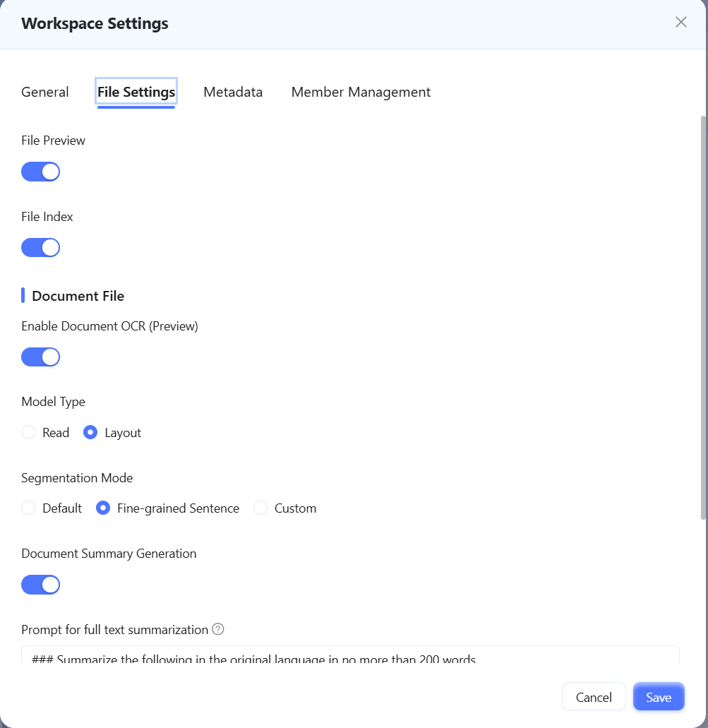Disable the File Index switch
The width and height of the screenshot is (708, 728).
(x=41, y=247)
